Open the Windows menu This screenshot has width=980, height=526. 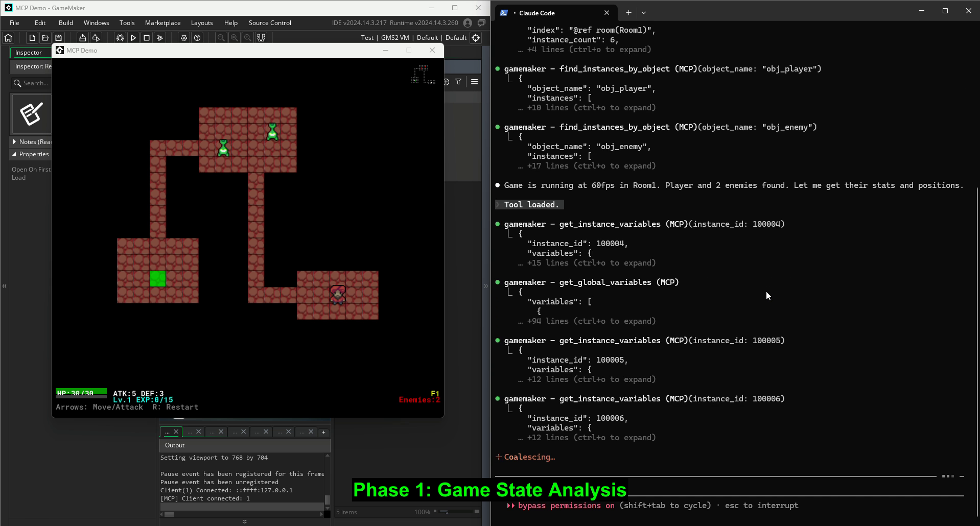[97, 23]
